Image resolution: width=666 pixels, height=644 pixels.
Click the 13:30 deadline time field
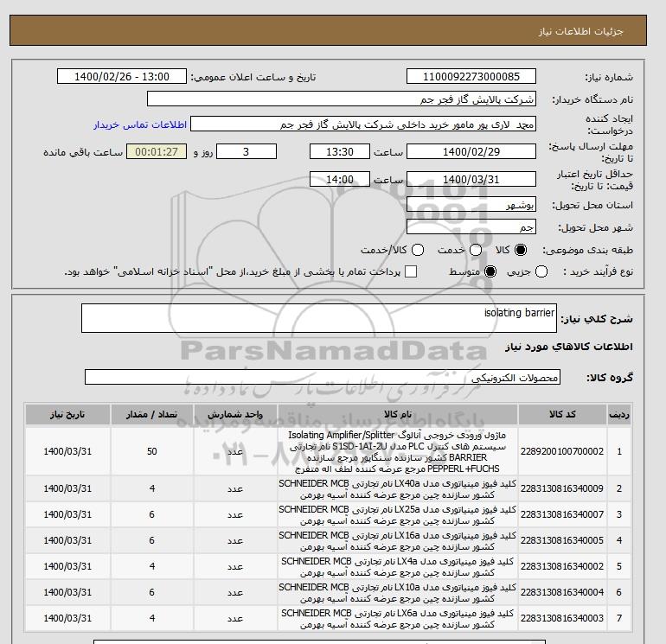(340, 151)
